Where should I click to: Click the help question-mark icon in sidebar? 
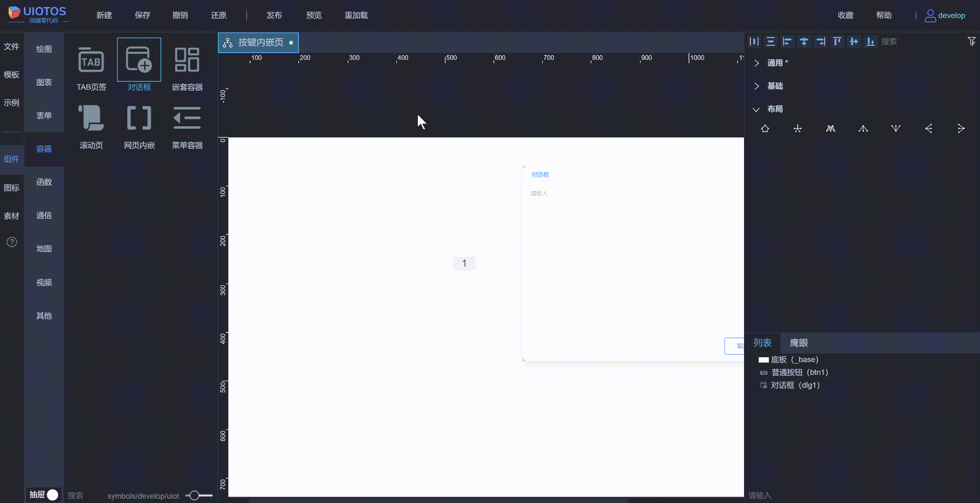11,242
